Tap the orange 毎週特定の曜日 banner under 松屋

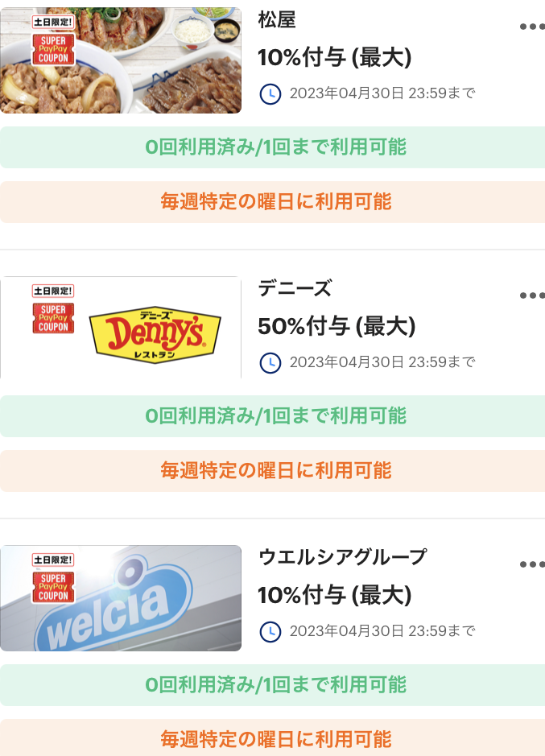click(x=272, y=202)
